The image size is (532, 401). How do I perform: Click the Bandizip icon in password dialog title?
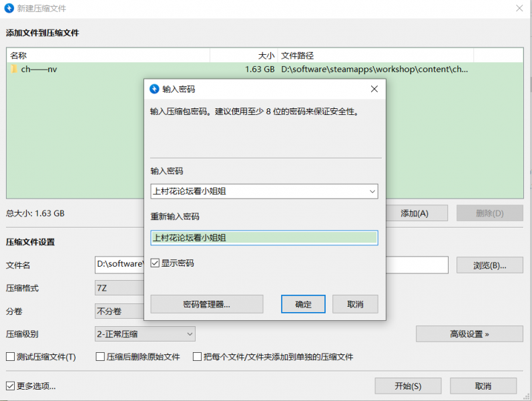click(155, 89)
